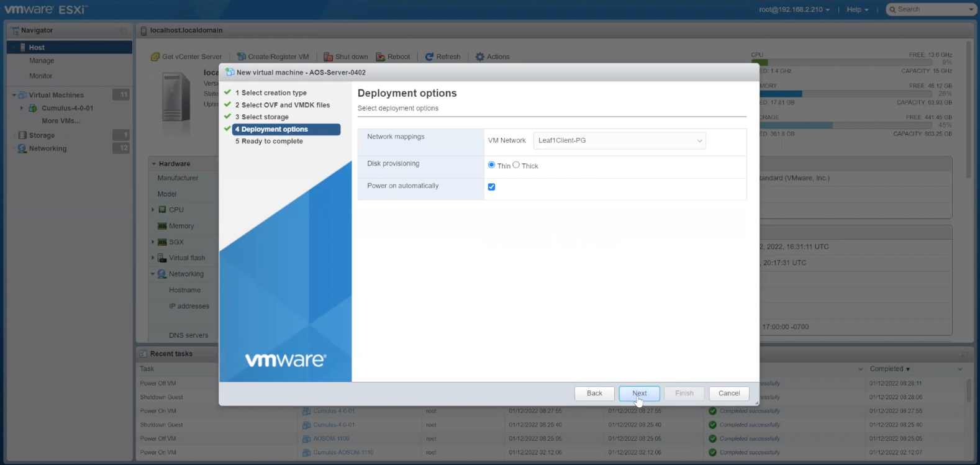The width and height of the screenshot is (980, 465).
Task: Uncheck Power on automatically
Action: point(492,187)
